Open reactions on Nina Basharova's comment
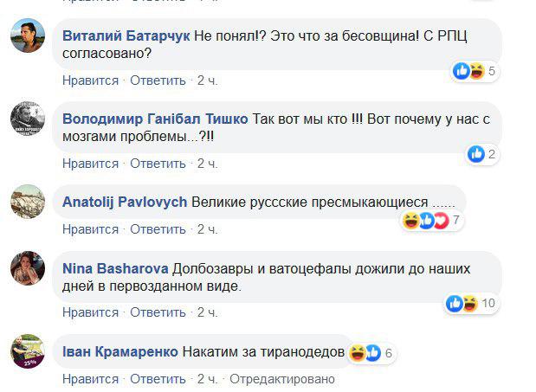This screenshot has width=536, height=392. 462,303
